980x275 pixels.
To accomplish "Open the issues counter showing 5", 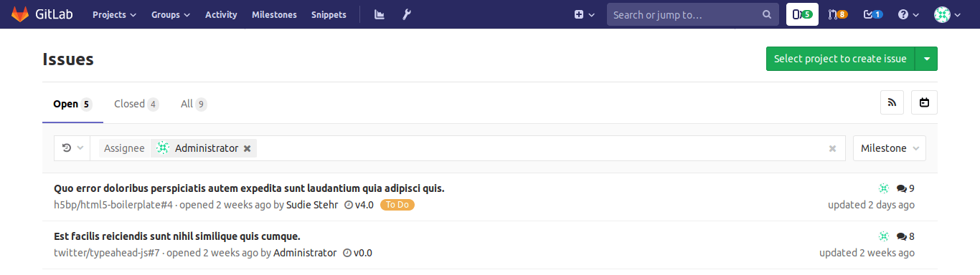I will (x=802, y=14).
